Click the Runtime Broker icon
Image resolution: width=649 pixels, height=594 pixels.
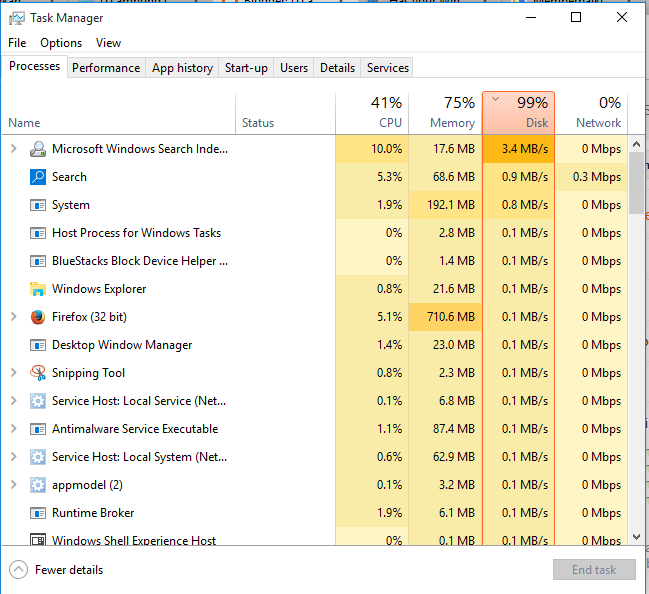[38, 513]
